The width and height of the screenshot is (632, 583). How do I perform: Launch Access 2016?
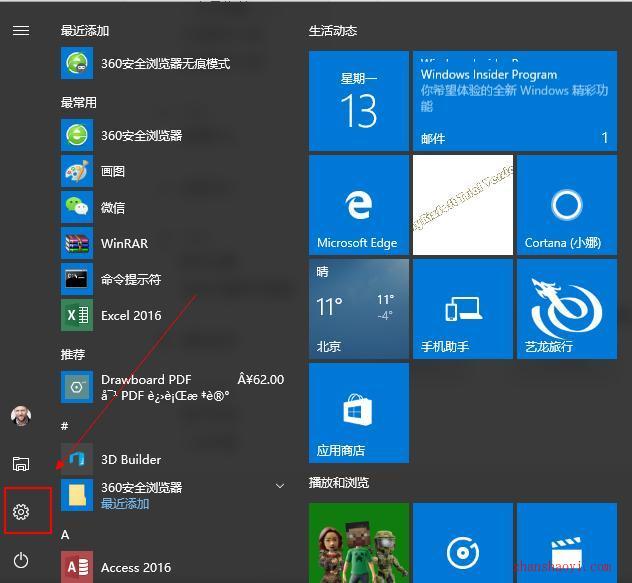coord(116,567)
